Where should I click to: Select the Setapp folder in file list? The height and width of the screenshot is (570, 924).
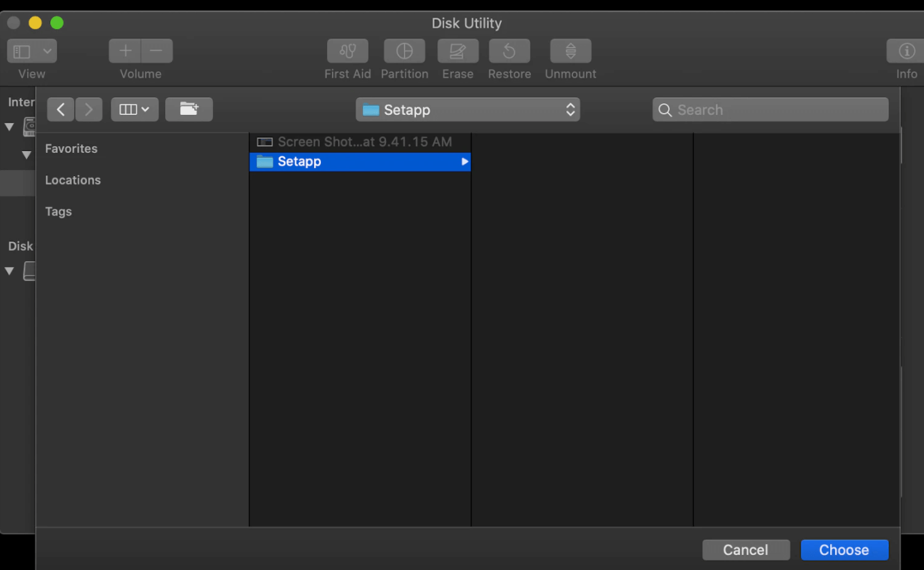[x=299, y=162]
